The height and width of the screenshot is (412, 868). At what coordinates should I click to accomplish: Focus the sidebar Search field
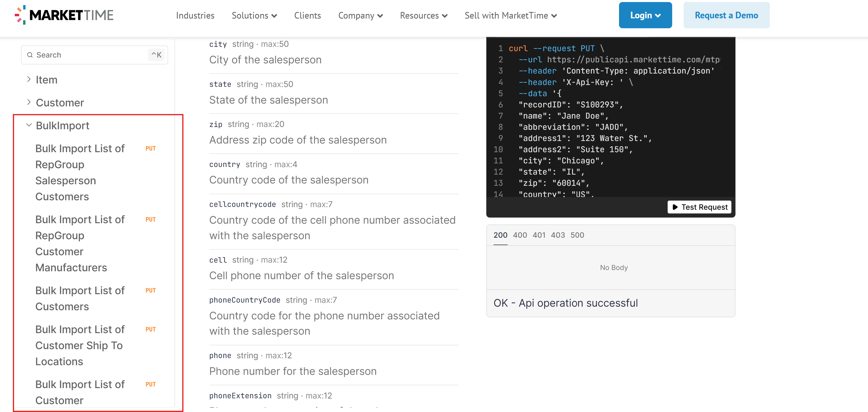pos(94,55)
